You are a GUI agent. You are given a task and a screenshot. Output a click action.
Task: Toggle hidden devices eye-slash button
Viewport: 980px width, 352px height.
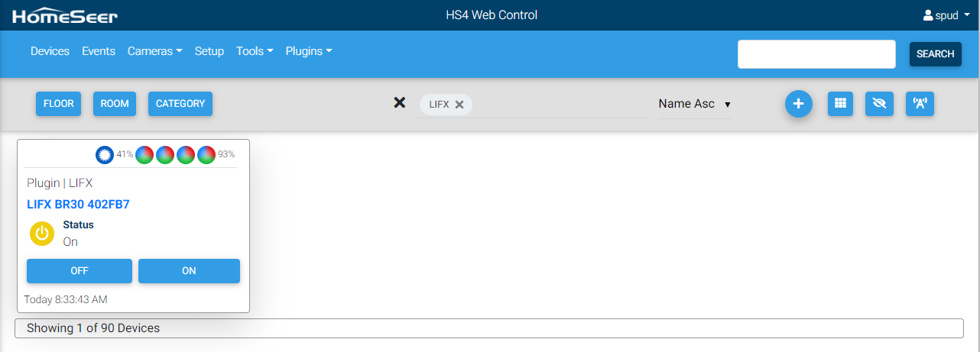879,104
